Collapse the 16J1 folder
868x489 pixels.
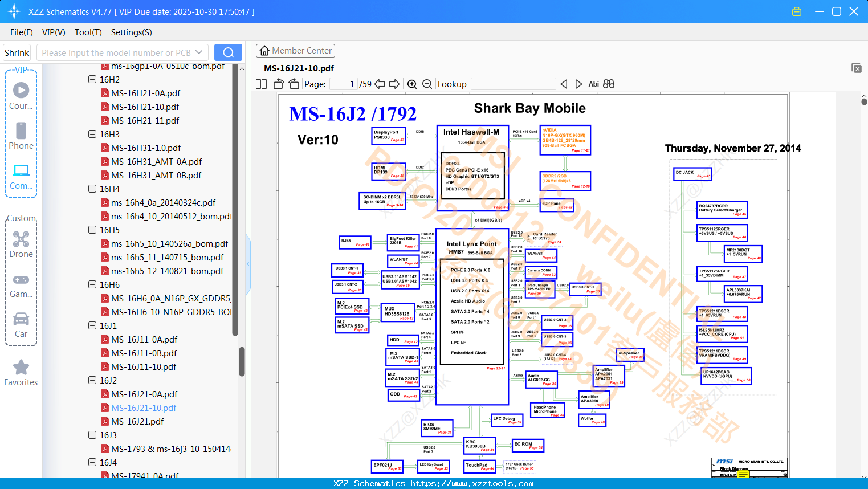point(92,325)
